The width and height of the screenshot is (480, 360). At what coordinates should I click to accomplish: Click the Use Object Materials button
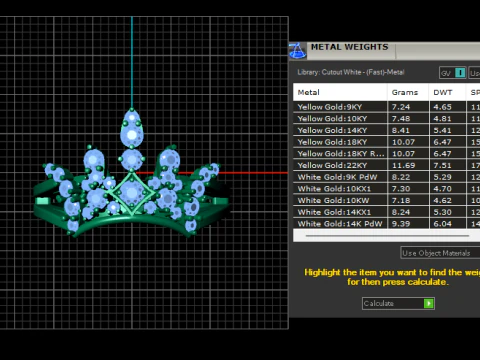(x=440, y=253)
